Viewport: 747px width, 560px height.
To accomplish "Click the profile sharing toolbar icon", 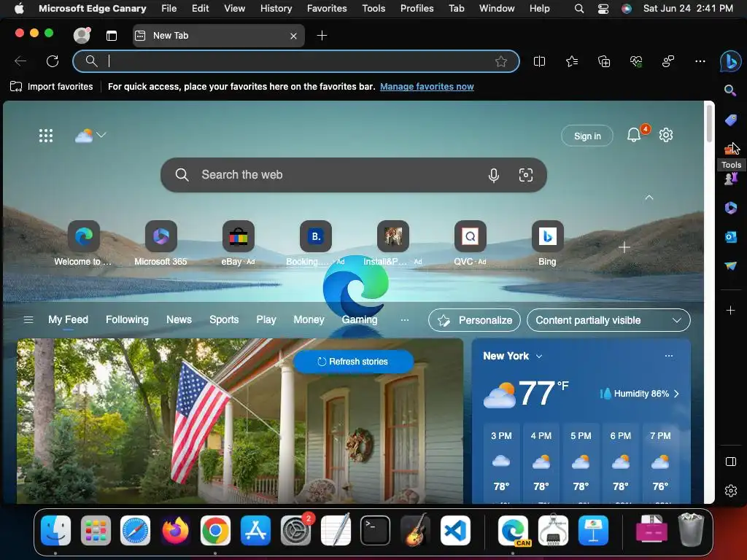I will pos(668,61).
